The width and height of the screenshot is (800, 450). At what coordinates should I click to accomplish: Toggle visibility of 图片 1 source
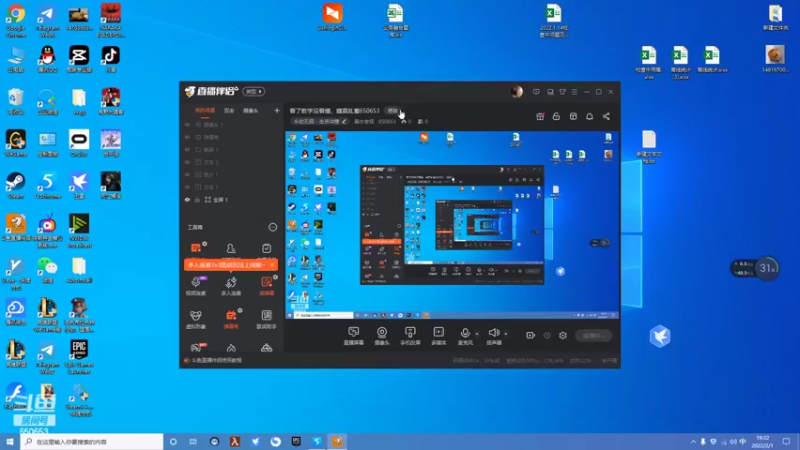point(187,174)
